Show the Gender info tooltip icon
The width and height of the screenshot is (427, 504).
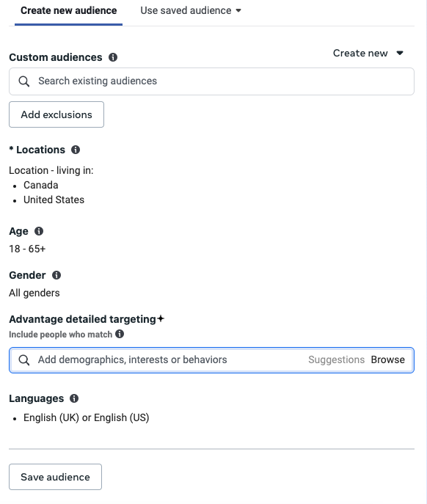pos(56,275)
